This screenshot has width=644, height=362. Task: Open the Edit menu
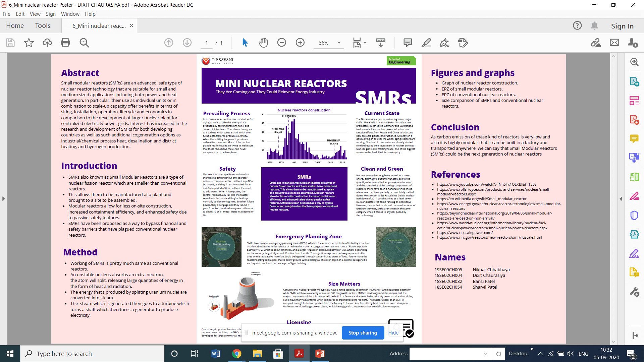pyautogui.click(x=20, y=14)
